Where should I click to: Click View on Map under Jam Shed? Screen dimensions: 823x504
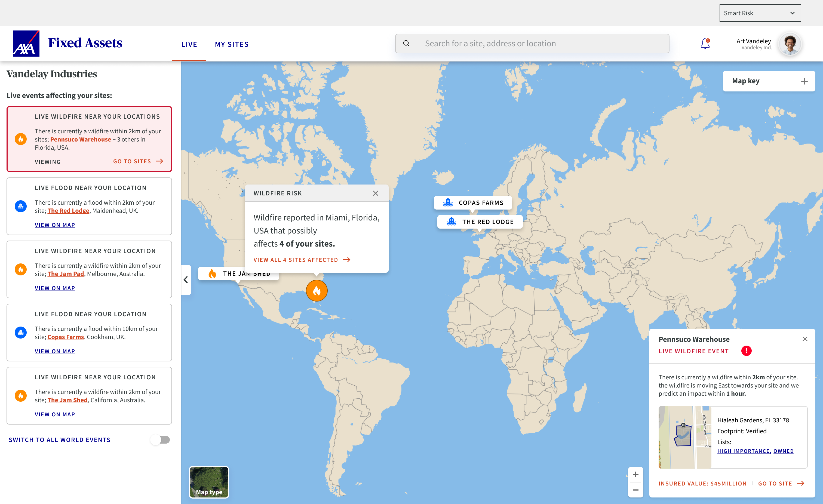tap(55, 414)
